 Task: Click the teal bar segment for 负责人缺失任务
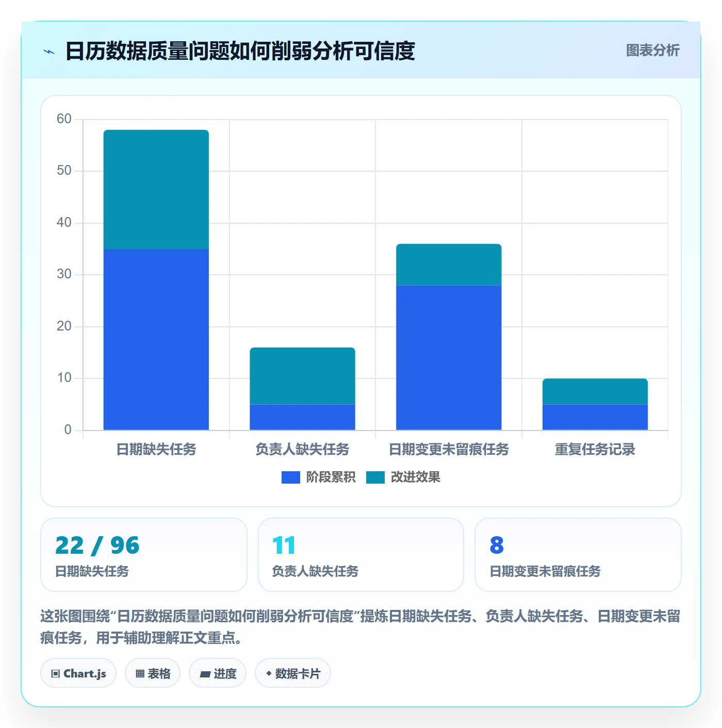click(303, 376)
